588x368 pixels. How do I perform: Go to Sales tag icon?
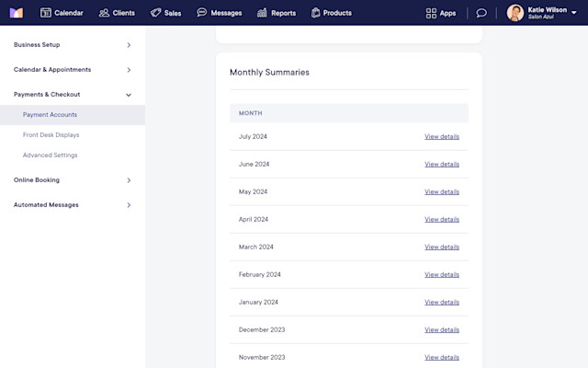(155, 13)
